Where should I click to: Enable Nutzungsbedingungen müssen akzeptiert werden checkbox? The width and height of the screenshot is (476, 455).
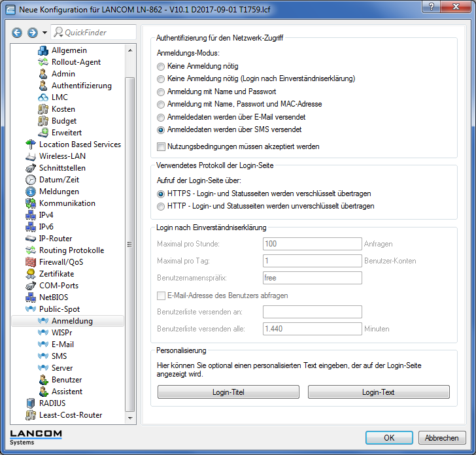[161, 146]
